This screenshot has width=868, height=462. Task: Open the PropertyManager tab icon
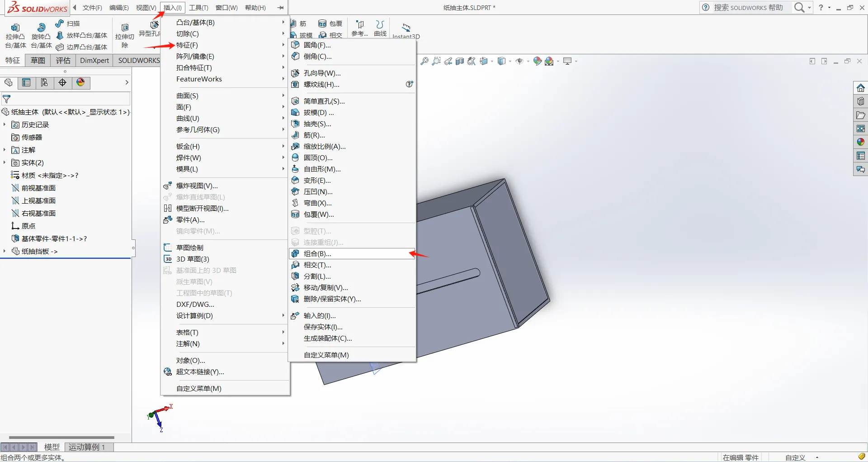pos(26,82)
